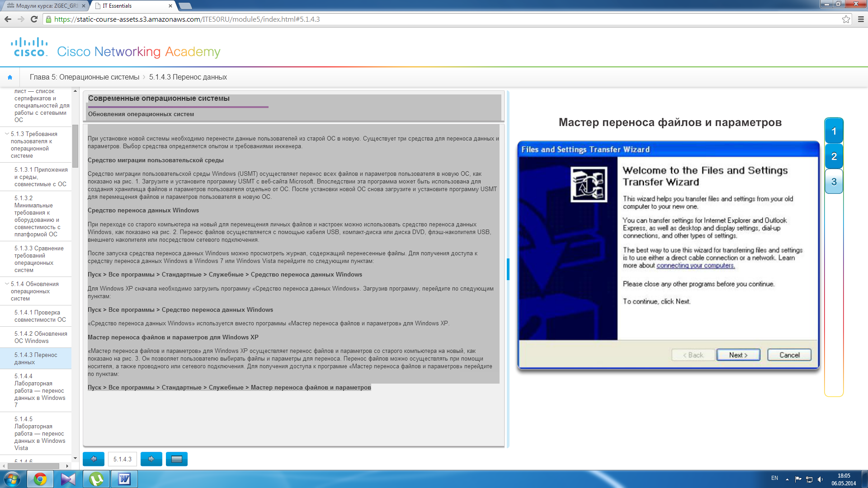Open uTorrent from the taskbar
The height and width of the screenshot is (488, 868).
tap(96, 479)
